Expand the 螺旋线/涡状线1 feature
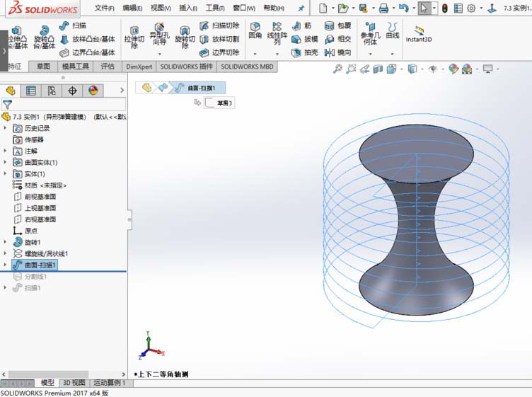 [x=5, y=253]
